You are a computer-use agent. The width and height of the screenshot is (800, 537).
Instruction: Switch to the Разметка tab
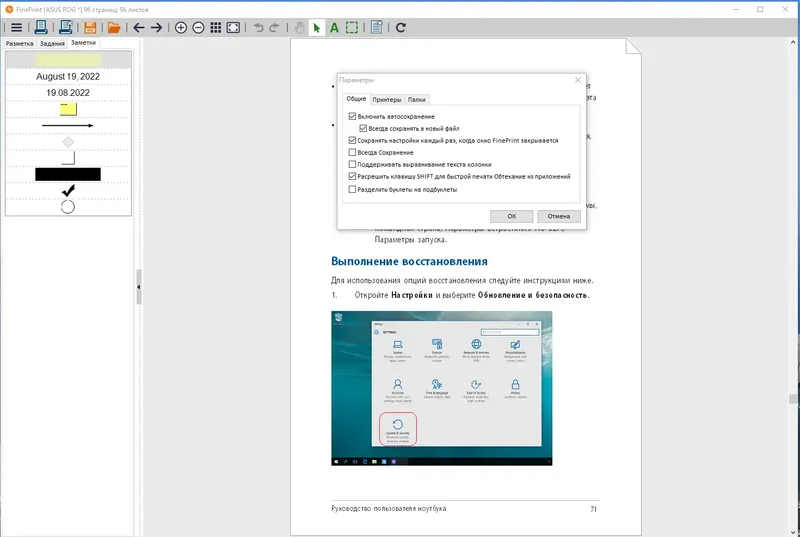19,43
